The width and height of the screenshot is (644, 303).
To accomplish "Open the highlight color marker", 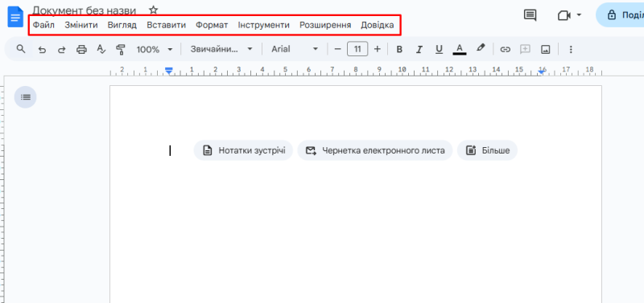I will [x=481, y=48].
